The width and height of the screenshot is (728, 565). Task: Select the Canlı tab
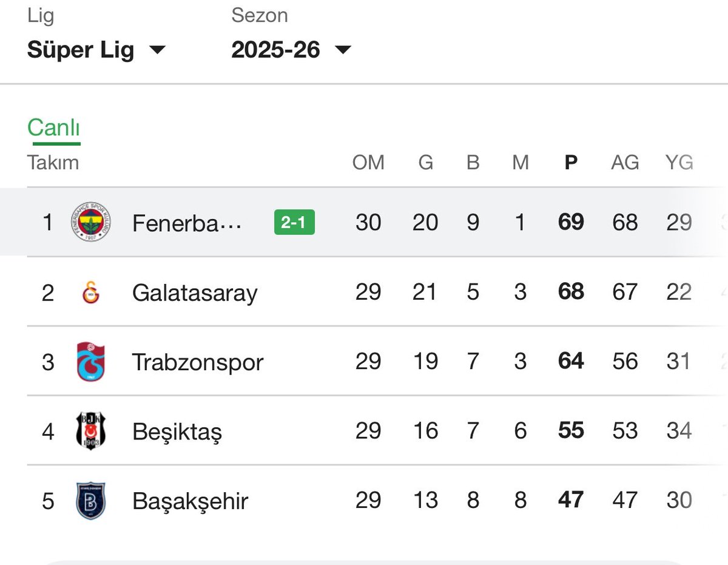53,128
